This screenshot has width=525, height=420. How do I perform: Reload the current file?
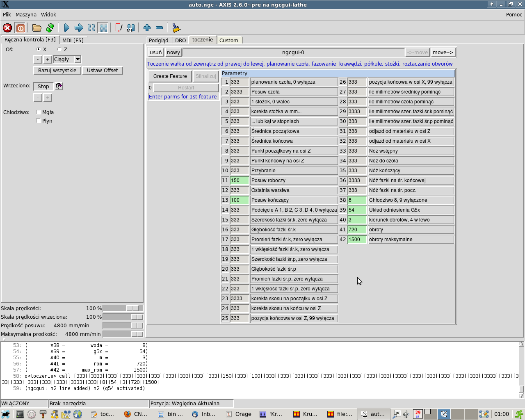(50, 28)
